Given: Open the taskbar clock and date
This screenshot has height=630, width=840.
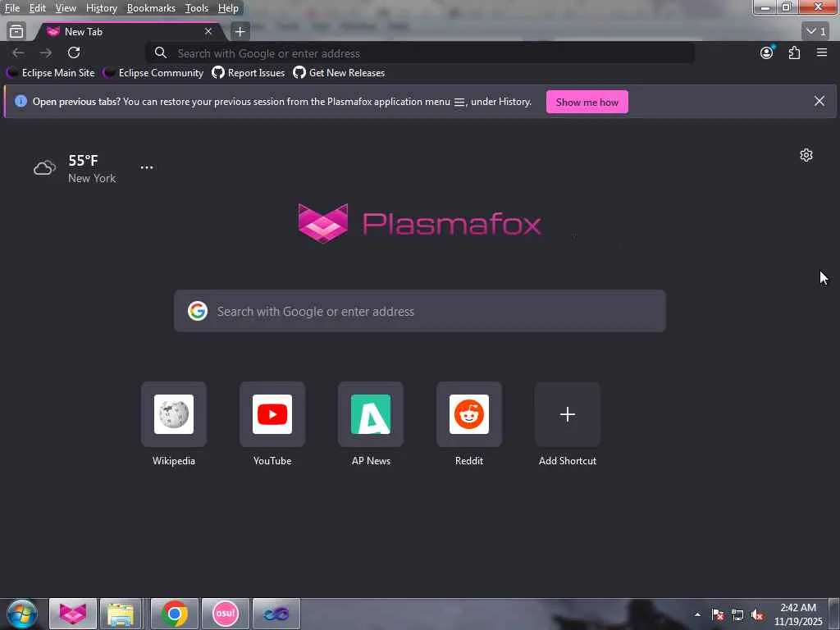Looking at the screenshot, I should (x=798, y=614).
